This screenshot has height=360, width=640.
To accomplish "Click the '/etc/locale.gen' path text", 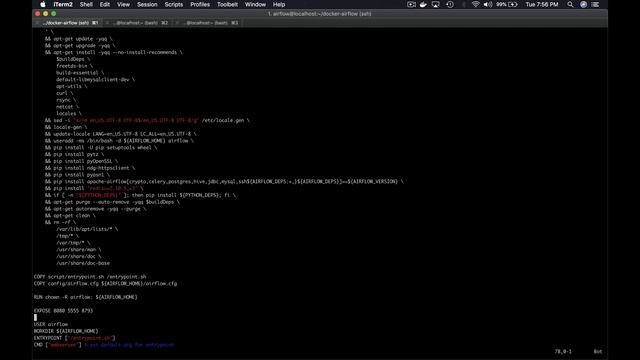I will (223, 120).
